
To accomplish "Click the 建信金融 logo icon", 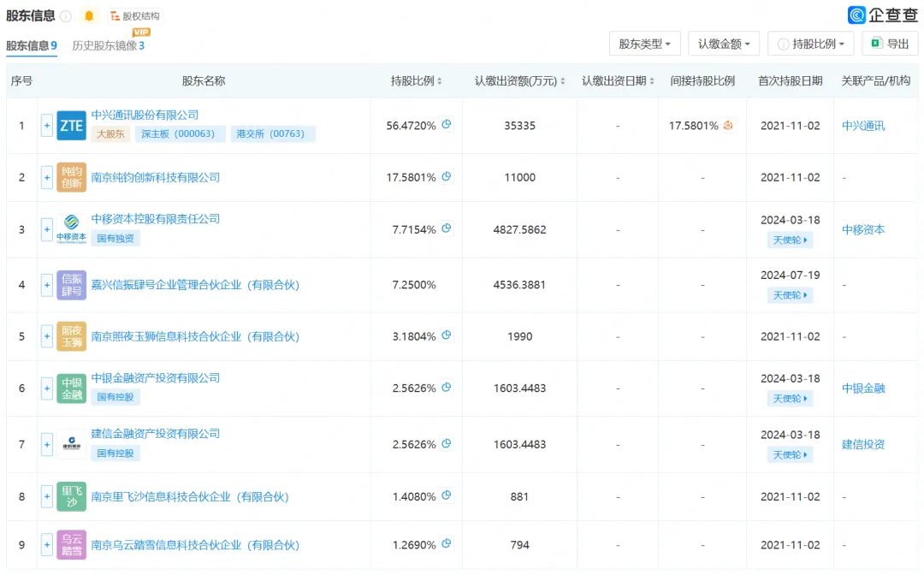I will 71,444.
